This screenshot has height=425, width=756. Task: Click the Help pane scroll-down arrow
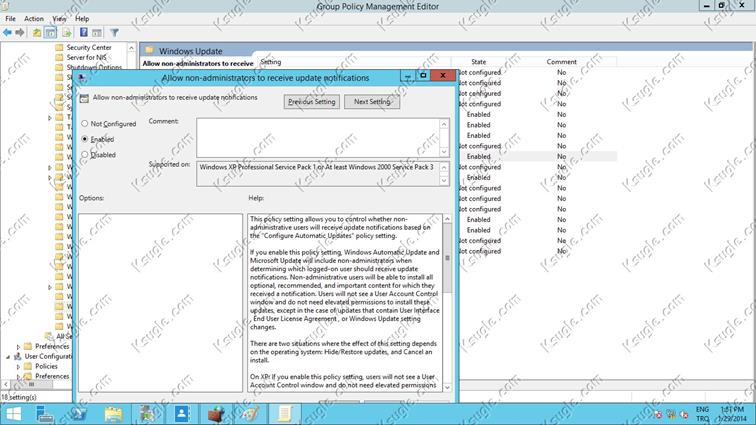pyautogui.click(x=447, y=387)
